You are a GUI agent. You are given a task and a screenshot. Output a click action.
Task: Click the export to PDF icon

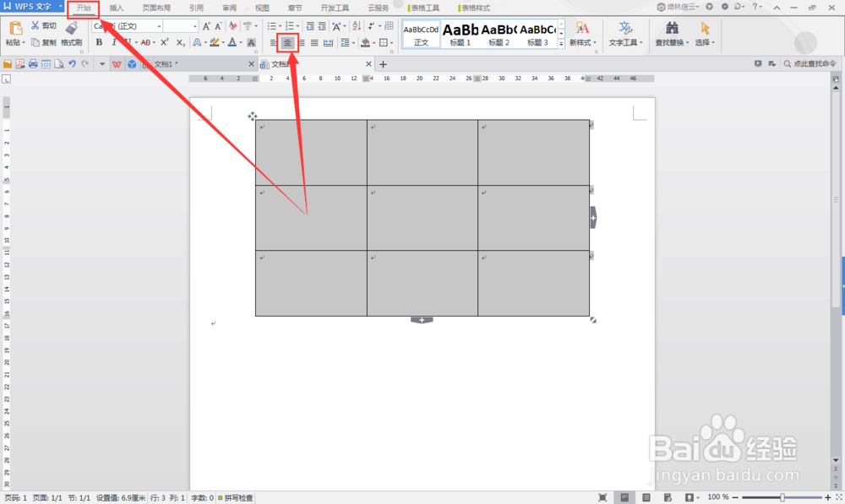click(20, 64)
